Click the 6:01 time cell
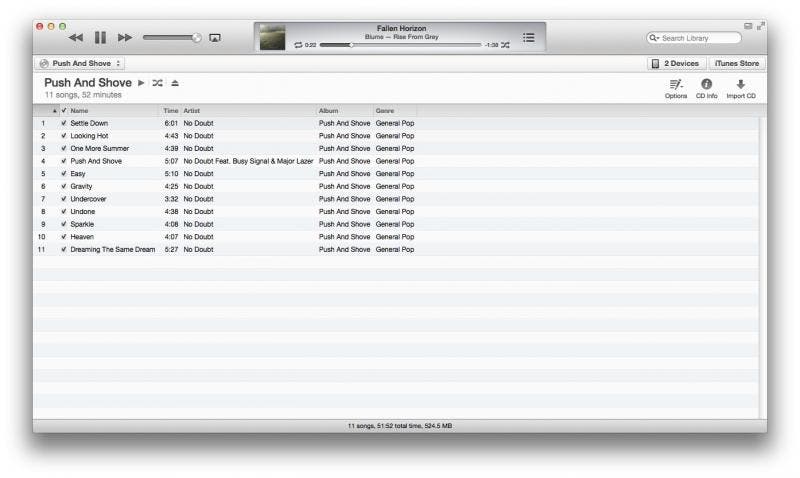The width and height of the screenshot is (800, 478). (x=171, y=123)
